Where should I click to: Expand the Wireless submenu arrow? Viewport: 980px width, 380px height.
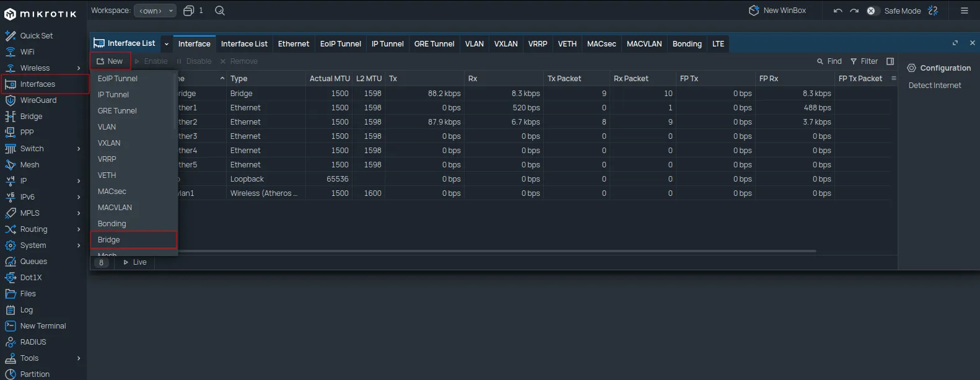pos(79,68)
